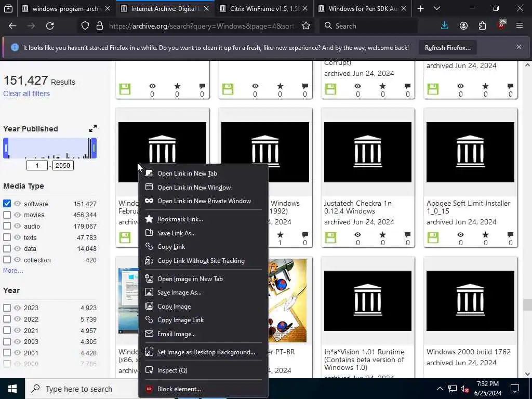
Task: Open the network icon in system tray
Action: 453,389
